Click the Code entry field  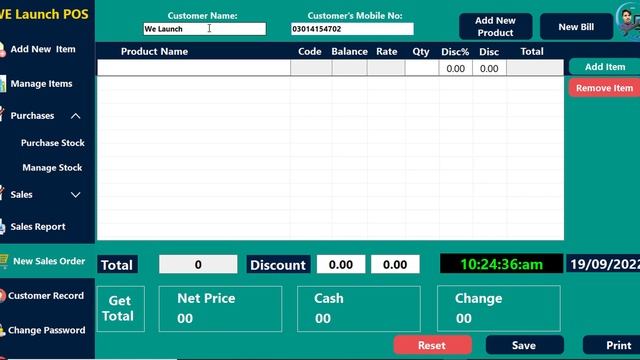(311, 68)
